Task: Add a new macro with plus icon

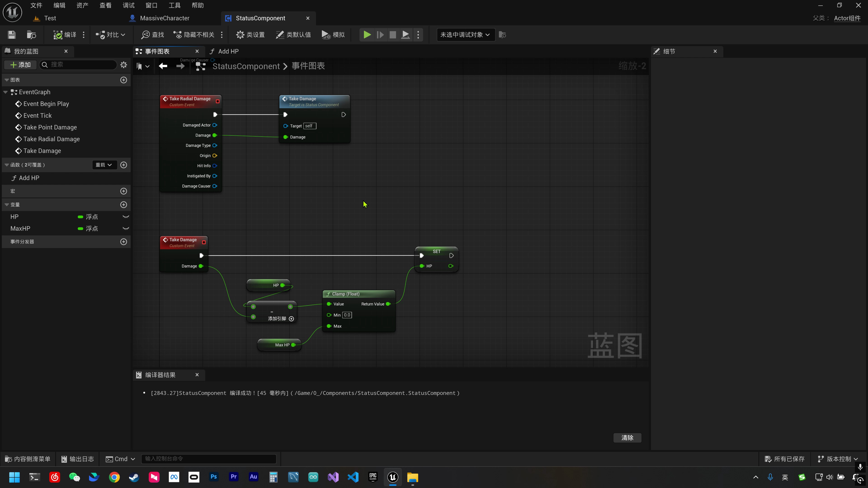Action: [124, 191]
